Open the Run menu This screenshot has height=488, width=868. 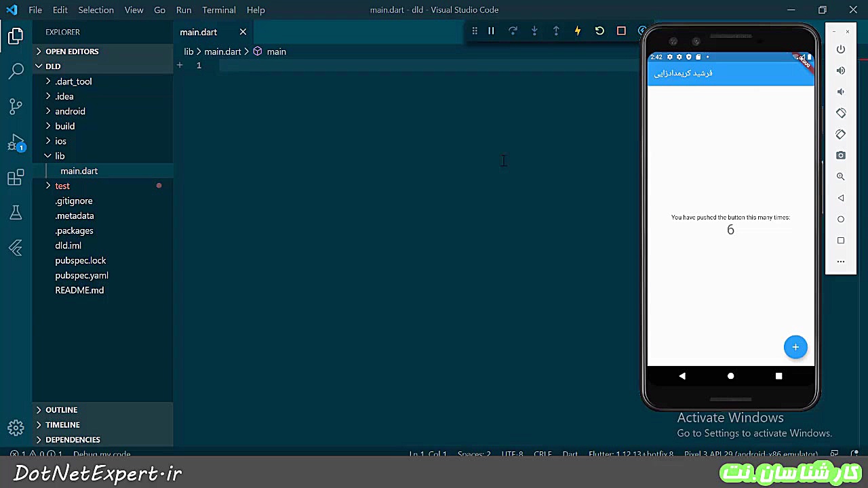[x=183, y=9]
